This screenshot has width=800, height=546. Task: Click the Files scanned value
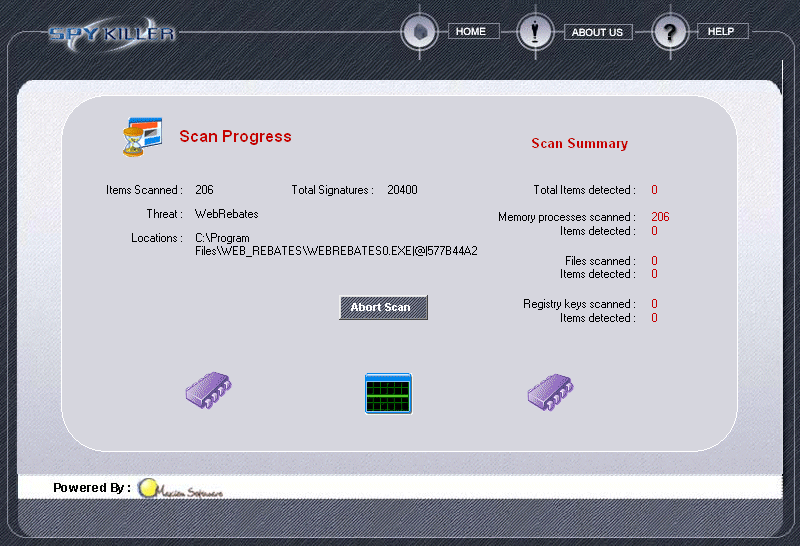(x=654, y=261)
